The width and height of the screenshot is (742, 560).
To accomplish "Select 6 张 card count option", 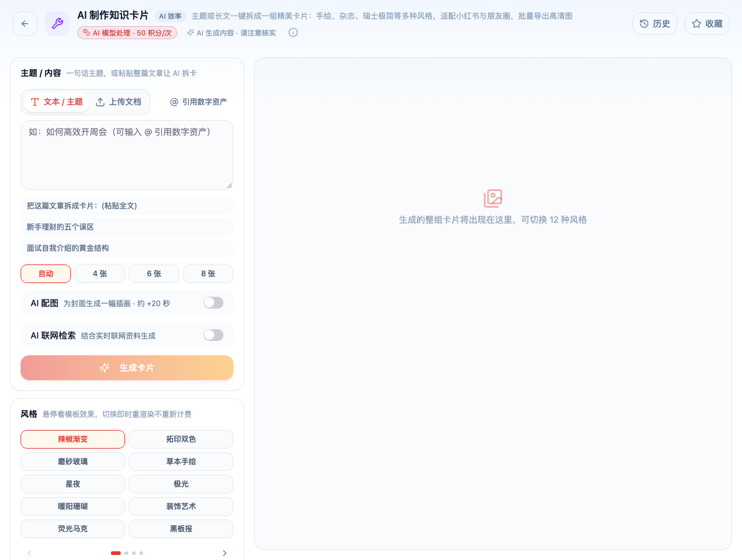I will coord(154,274).
